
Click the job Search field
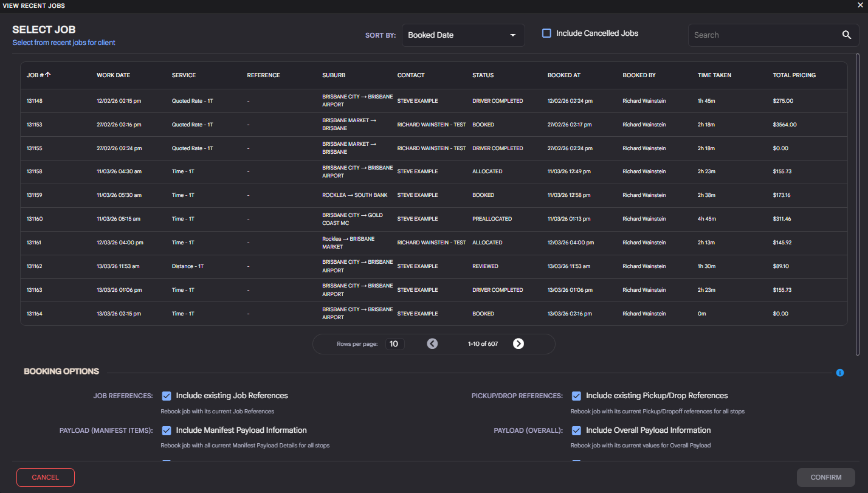[764, 35]
